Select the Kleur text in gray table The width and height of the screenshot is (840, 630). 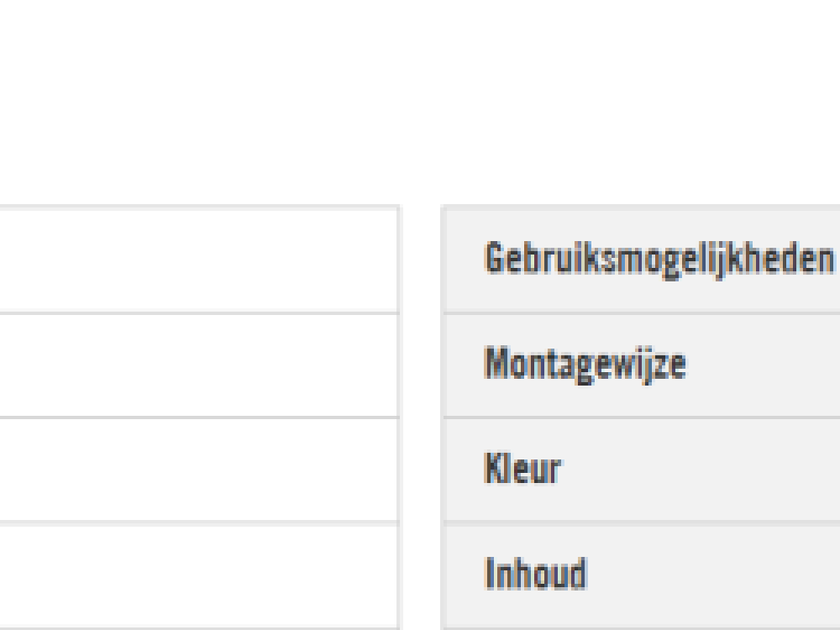click(x=522, y=470)
